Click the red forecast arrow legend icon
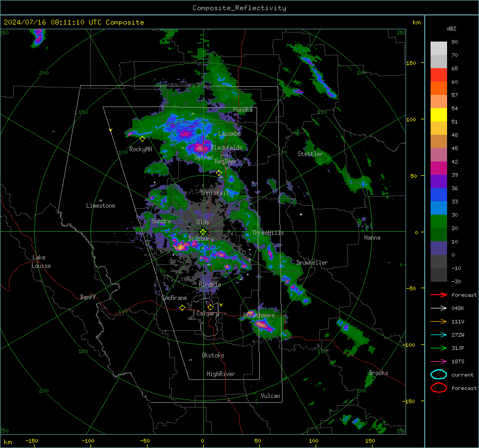The image size is (479, 448). click(439, 295)
